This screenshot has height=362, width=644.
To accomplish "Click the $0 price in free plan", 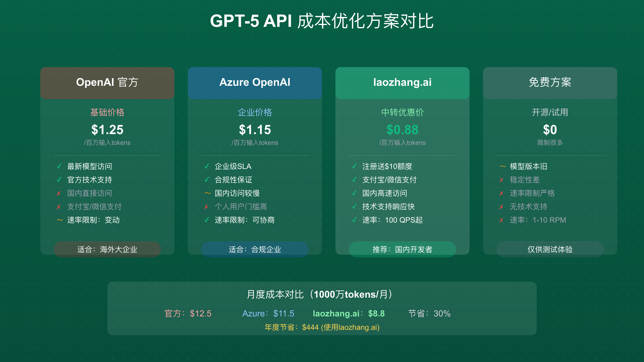I will 550,130.
